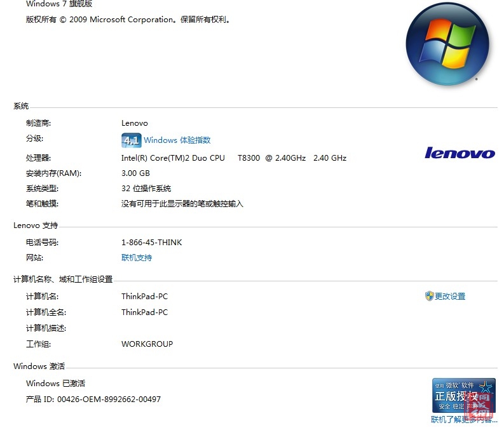Click 更改设置 to change computer name settings
504x430 pixels.
click(x=450, y=296)
